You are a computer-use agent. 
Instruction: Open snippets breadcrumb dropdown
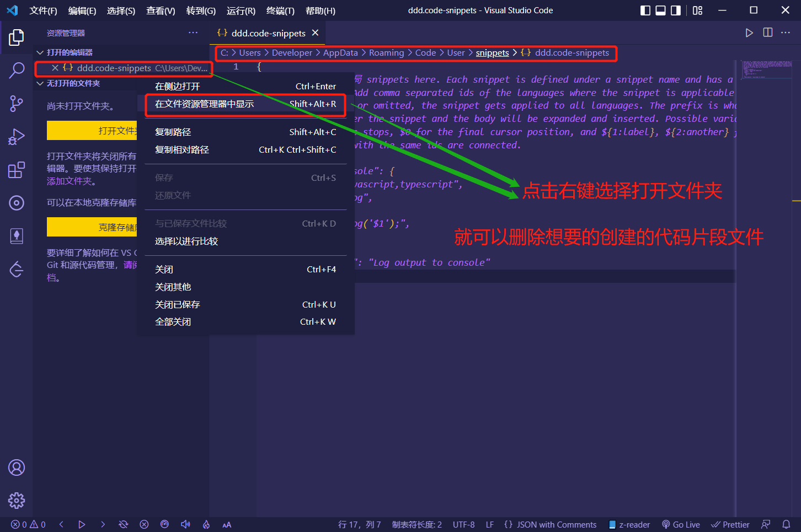pyautogui.click(x=492, y=53)
